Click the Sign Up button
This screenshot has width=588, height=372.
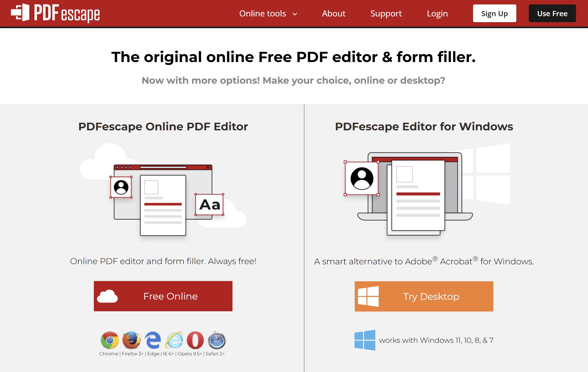click(x=494, y=13)
